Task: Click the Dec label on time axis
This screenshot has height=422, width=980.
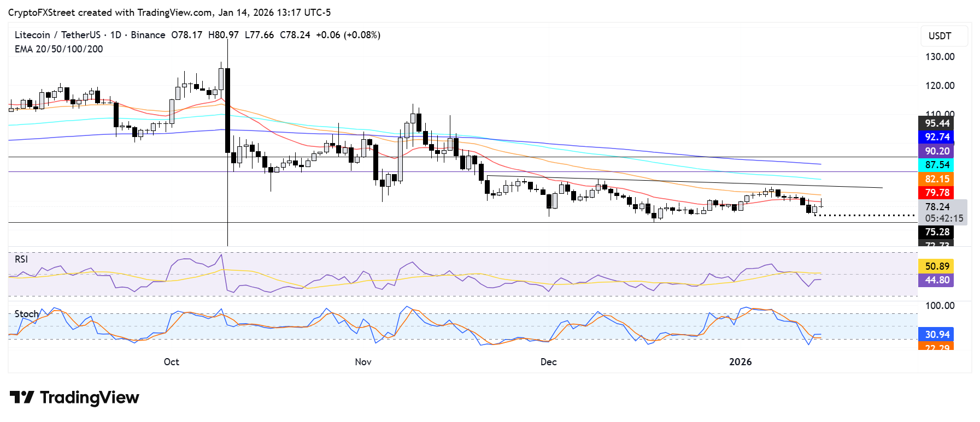Action: (548, 362)
